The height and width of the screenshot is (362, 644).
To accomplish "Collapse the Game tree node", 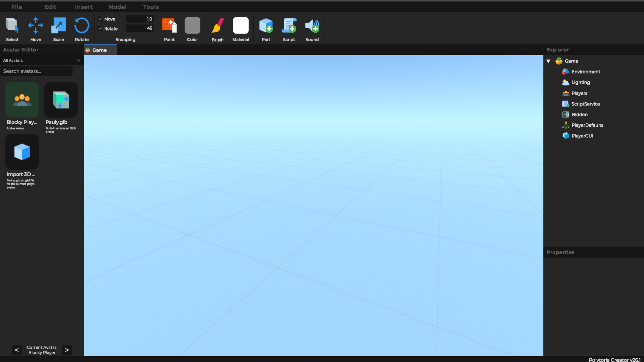I will pos(548,61).
